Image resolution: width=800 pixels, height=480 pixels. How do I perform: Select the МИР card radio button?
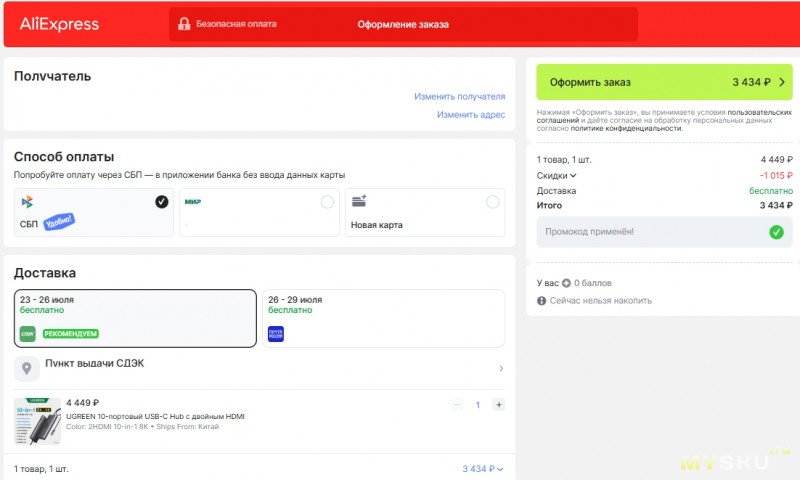pyautogui.click(x=328, y=202)
